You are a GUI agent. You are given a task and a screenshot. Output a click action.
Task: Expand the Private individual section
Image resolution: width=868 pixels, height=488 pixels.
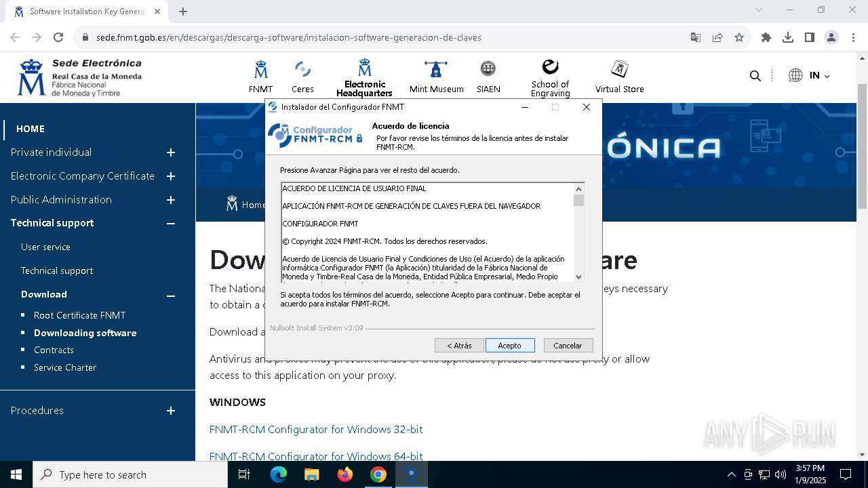pyautogui.click(x=171, y=152)
